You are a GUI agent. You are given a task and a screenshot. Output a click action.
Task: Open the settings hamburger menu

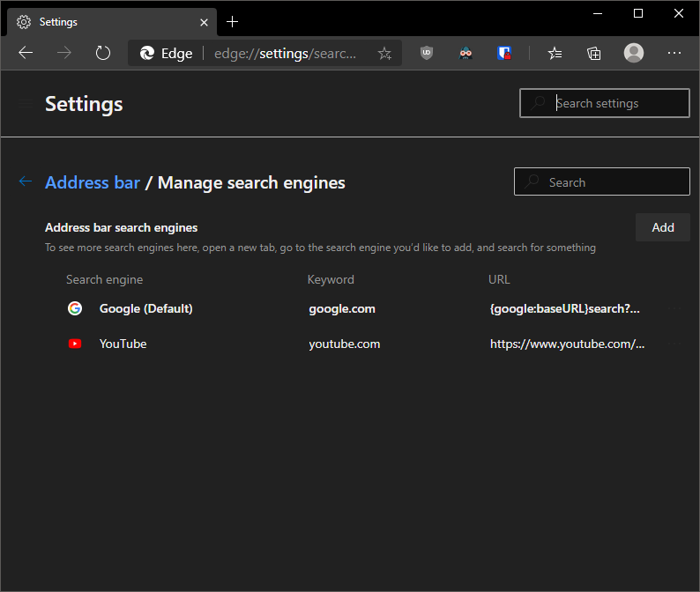pos(25,104)
